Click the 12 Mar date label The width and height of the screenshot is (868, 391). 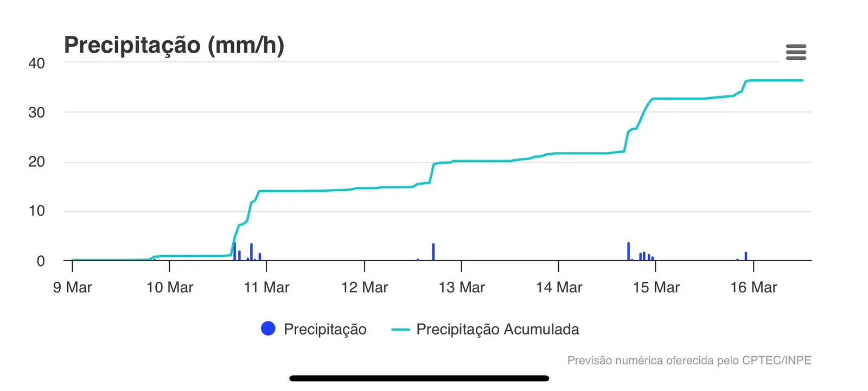[365, 287]
